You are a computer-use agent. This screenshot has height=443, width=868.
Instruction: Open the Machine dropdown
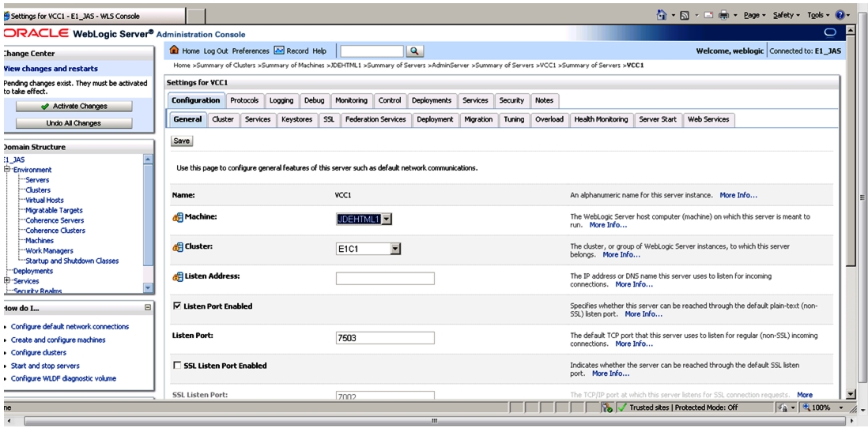click(387, 219)
